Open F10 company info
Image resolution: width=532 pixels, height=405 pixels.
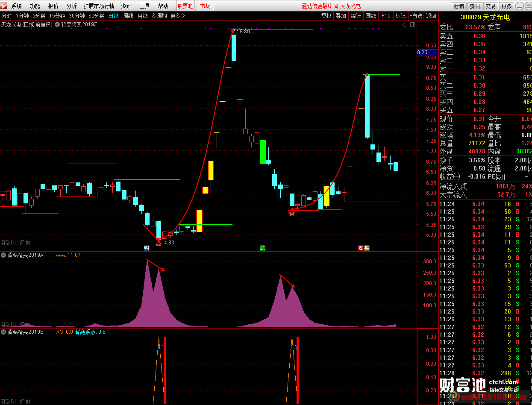coord(386,16)
